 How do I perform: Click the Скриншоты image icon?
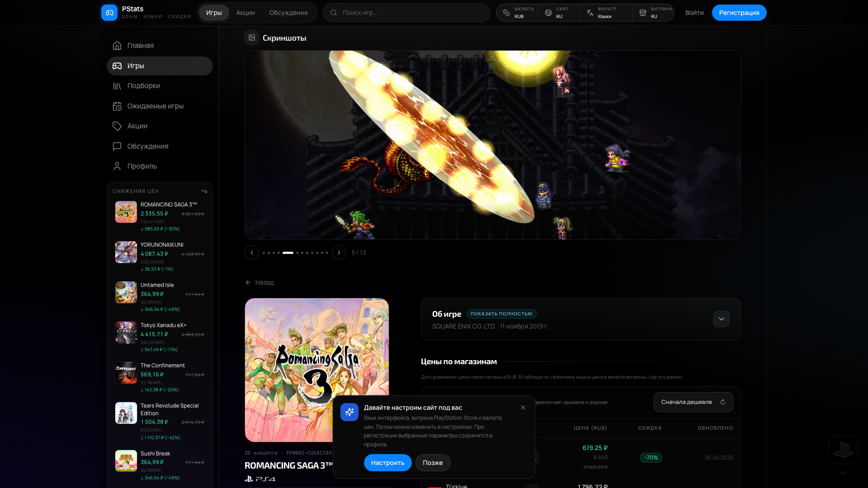coord(252,38)
